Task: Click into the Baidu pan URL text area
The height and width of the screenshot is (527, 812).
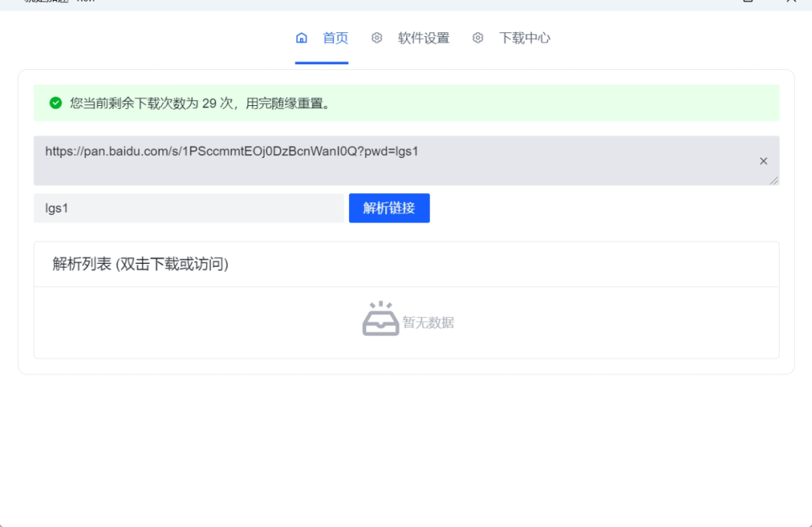Action: coord(376,159)
